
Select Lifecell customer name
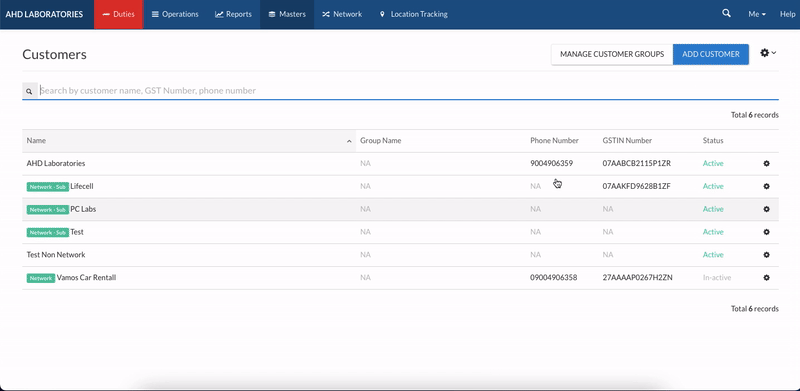click(82, 186)
